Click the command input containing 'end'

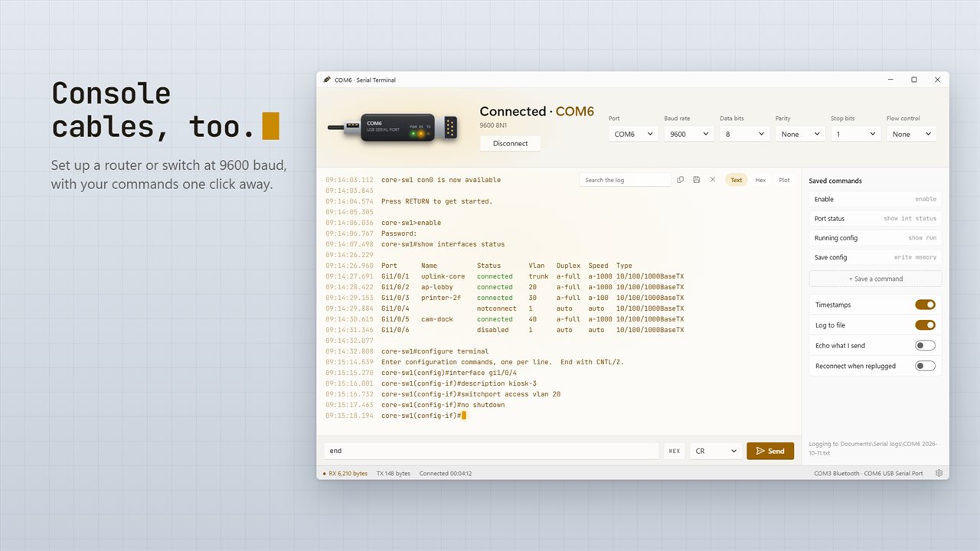[x=492, y=451]
